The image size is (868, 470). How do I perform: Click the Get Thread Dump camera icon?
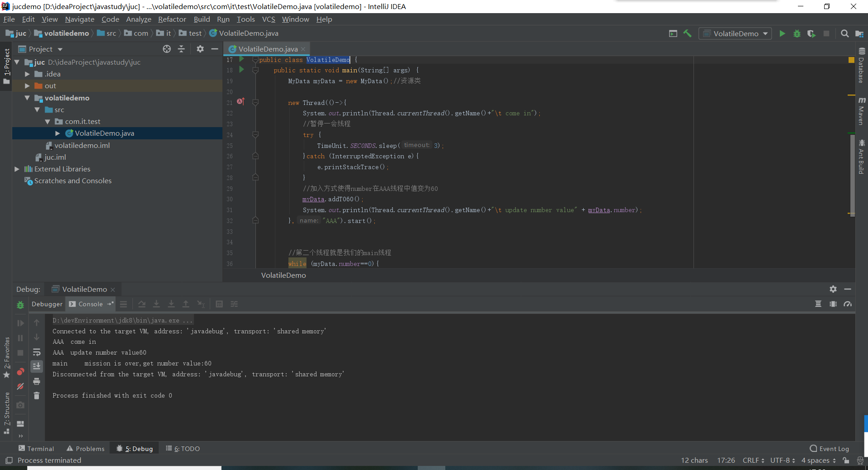(x=20, y=405)
